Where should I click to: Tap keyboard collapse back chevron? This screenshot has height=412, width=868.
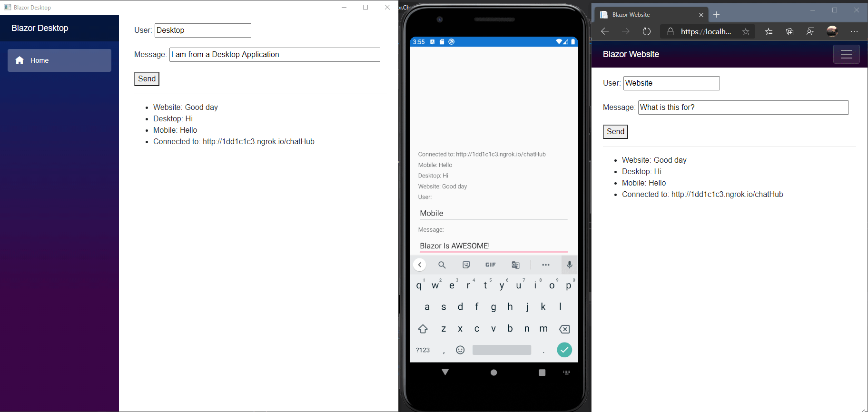(419, 265)
